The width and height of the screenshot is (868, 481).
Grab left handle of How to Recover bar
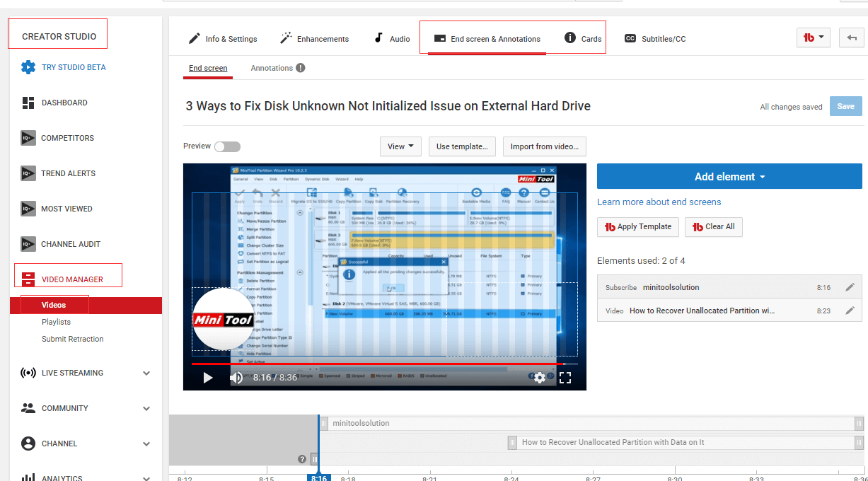[x=512, y=442]
